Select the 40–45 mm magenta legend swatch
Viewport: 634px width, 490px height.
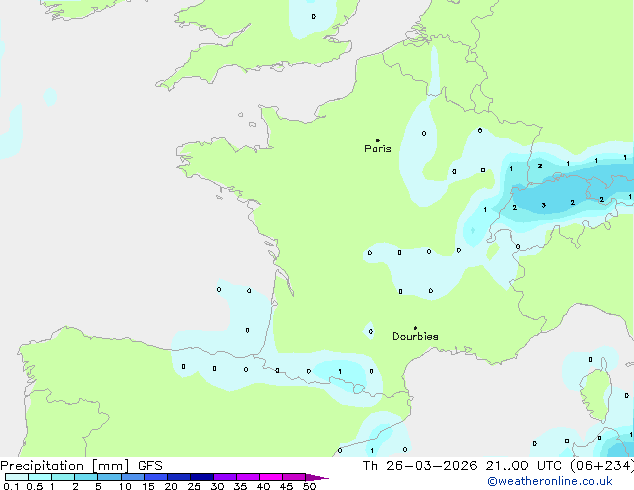point(271,477)
